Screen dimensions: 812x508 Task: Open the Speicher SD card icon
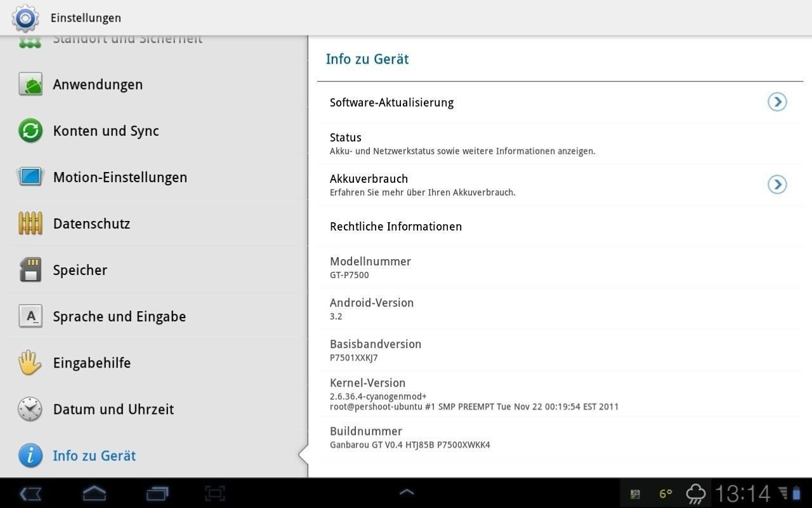point(30,270)
